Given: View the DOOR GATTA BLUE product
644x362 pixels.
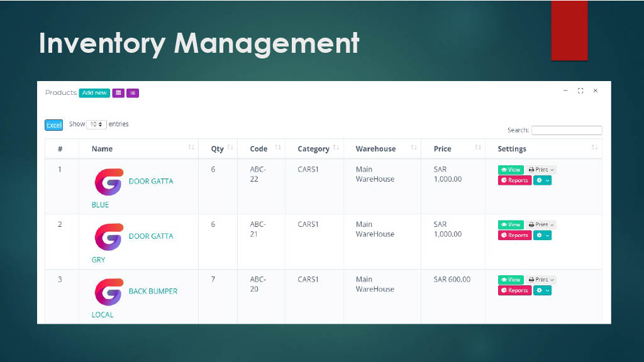Looking at the screenshot, I should pyautogui.click(x=511, y=170).
